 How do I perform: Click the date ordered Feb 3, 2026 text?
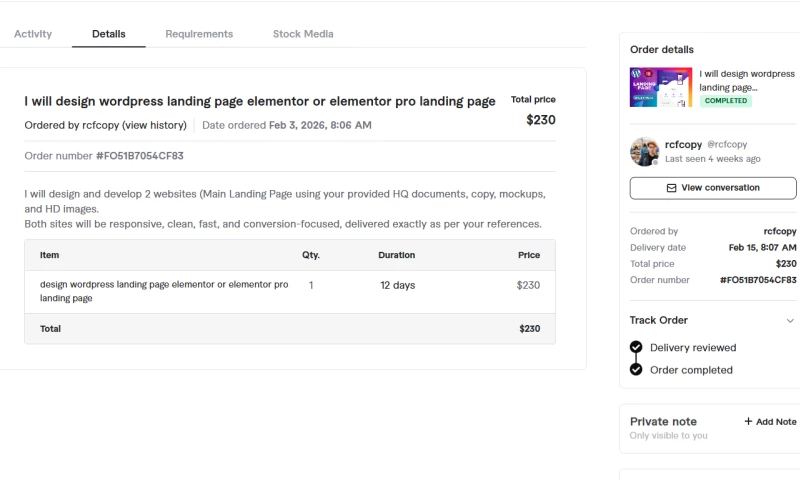pos(320,125)
